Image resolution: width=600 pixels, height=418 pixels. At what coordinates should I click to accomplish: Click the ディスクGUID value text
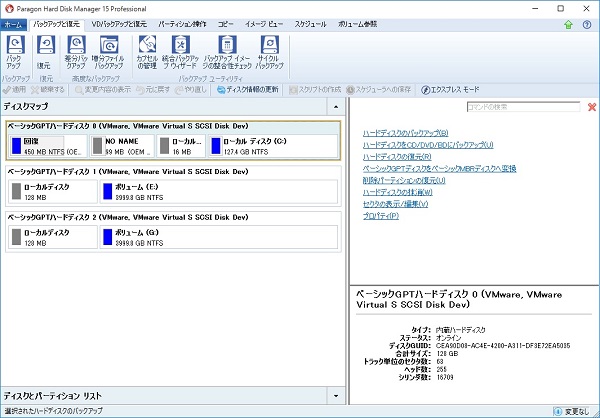click(x=503, y=346)
